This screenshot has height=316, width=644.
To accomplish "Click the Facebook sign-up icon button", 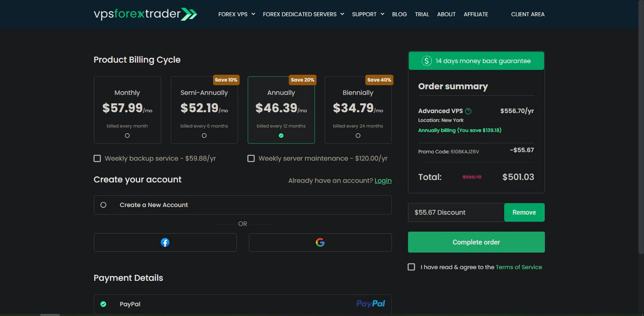I will point(165,242).
